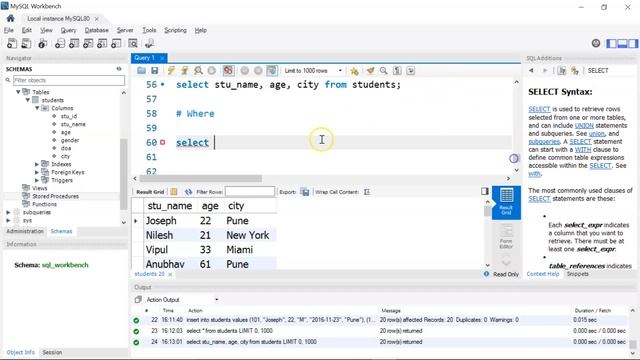This screenshot has width=640, height=360.
Task: Select the Form Editor side button
Action: click(506, 237)
